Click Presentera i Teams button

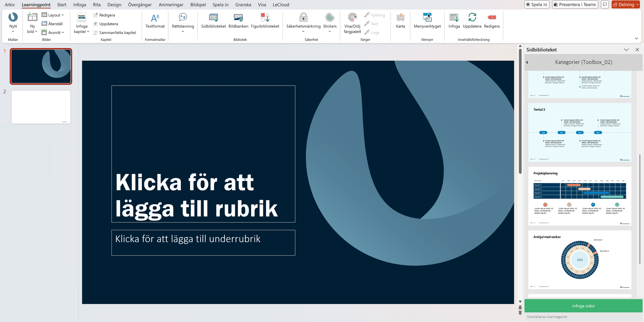(x=575, y=5)
